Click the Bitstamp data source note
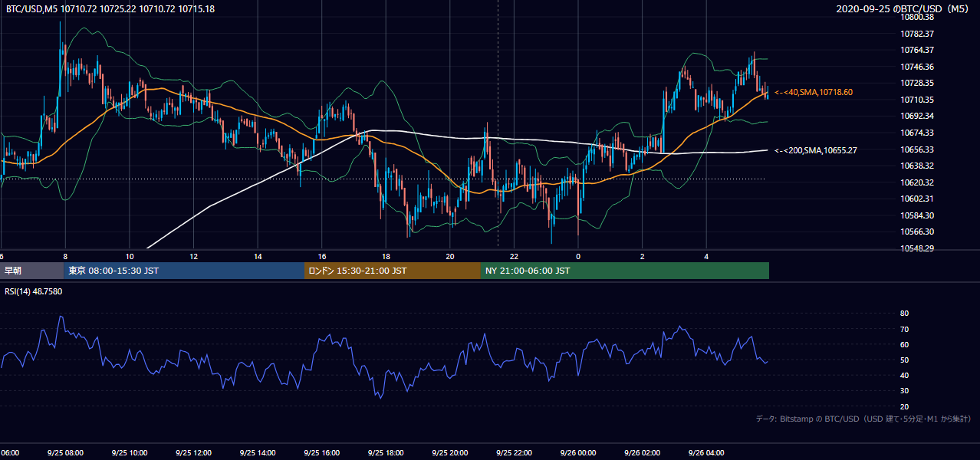Screen dimensions: 980x460 pos(863,419)
